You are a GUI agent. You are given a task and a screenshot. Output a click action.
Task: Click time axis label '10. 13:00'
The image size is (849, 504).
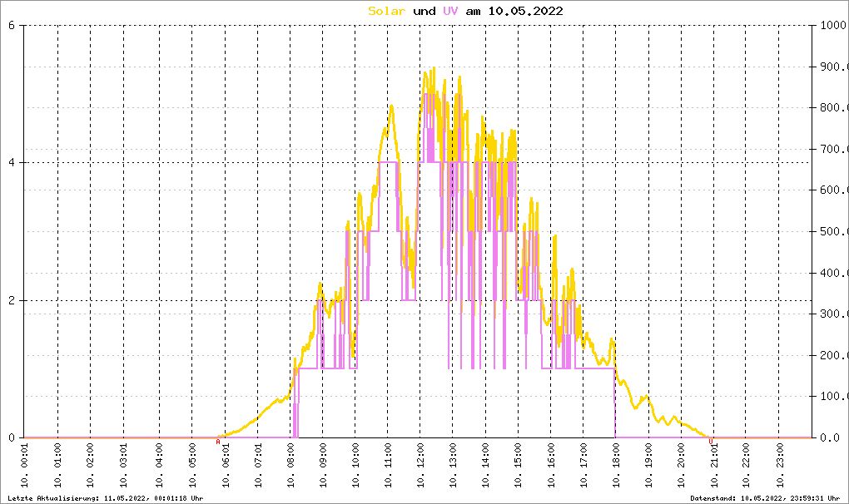[453, 465]
